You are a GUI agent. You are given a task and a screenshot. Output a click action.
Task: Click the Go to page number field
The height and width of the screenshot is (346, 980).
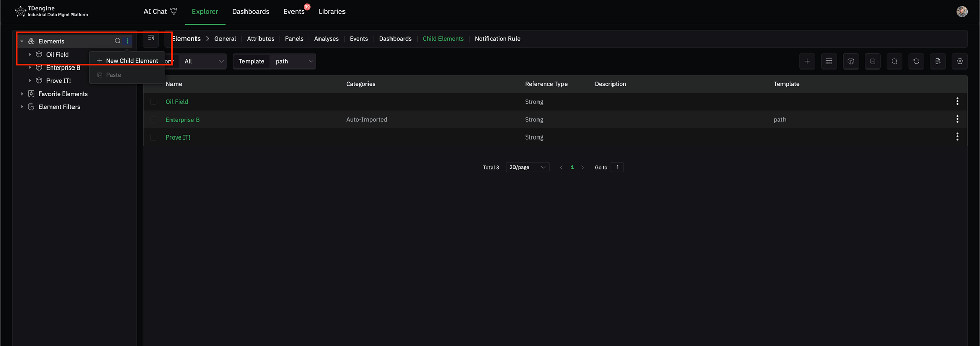(x=617, y=167)
